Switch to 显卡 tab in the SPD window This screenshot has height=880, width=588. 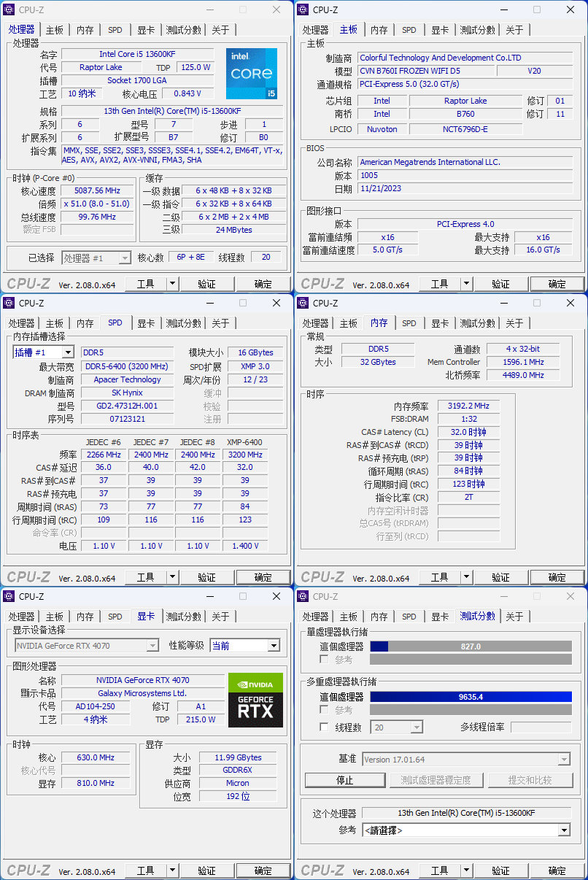pos(146,323)
